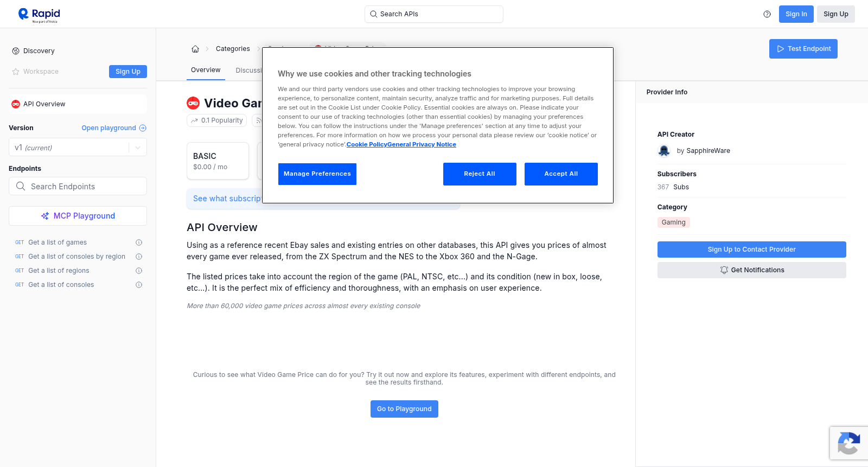
Task: Click the 0.1 Popularity badge
Action: [217, 120]
